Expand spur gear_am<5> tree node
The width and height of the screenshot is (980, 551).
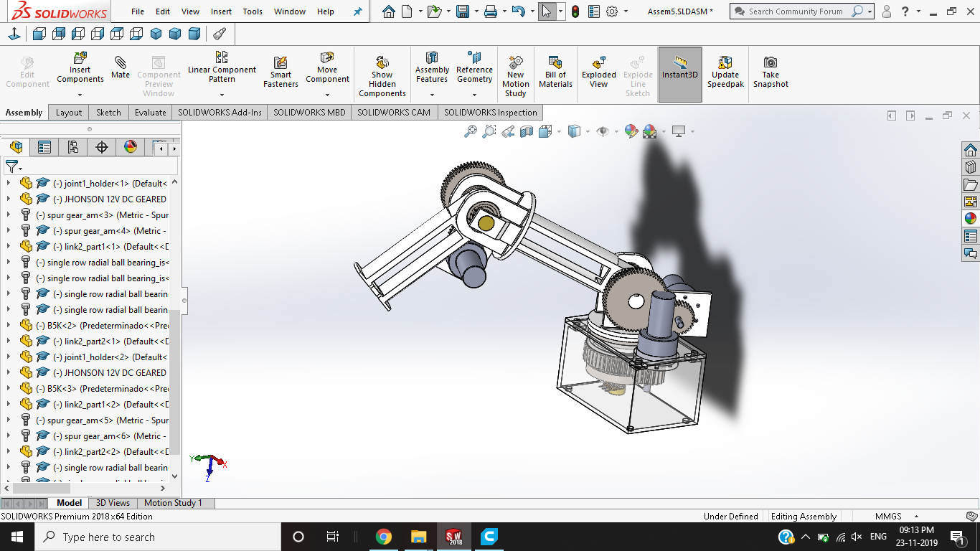[9, 420]
